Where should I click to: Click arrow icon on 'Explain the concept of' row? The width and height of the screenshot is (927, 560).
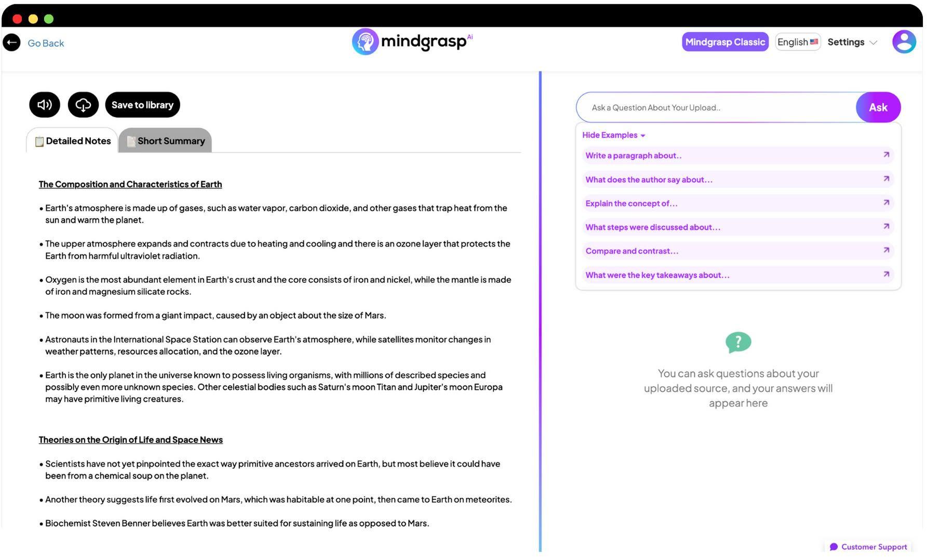point(886,202)
